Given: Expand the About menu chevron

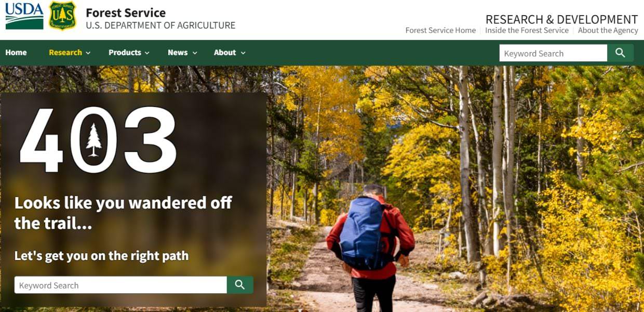Looking at the screenshot, I should [x=243, y=53].
